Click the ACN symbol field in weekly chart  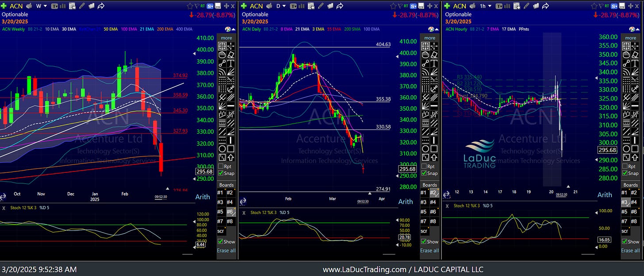pyautogui.click(x=16, y=6)
